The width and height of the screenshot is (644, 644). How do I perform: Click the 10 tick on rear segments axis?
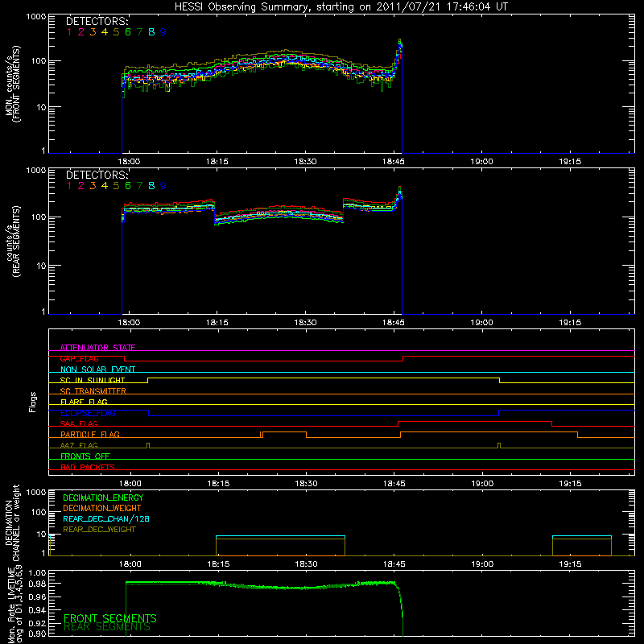[x=41, y=266]
